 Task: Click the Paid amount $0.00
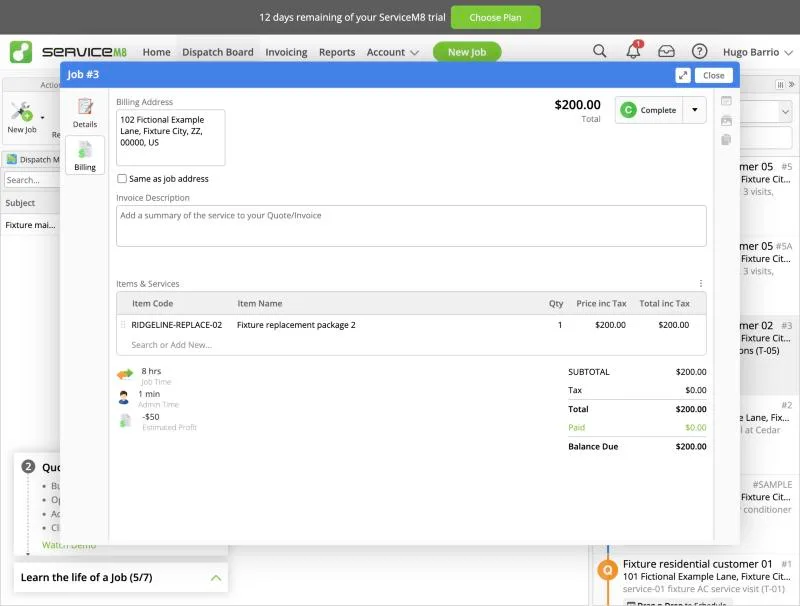point(695,427)
